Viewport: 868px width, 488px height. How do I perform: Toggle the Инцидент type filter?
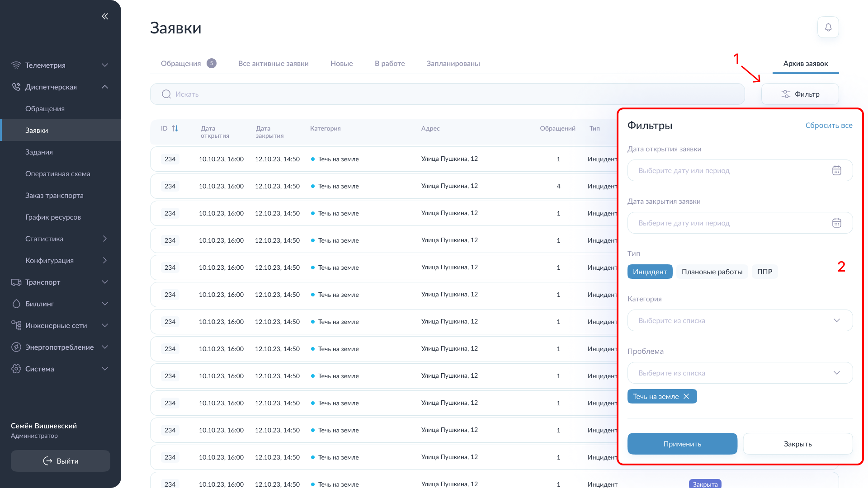coord(650,272)
